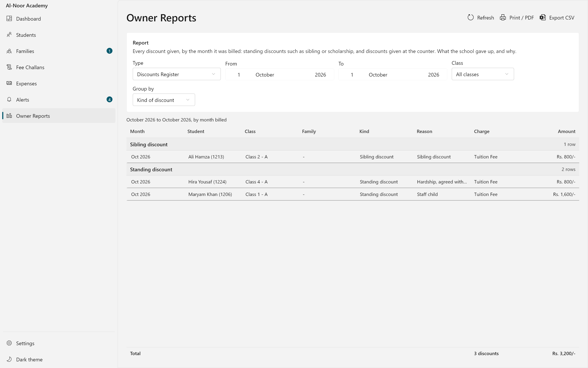The height and width of the screenshot is (368, 588).
Task: Click Export CSV button text
Action: click(562, 18)
